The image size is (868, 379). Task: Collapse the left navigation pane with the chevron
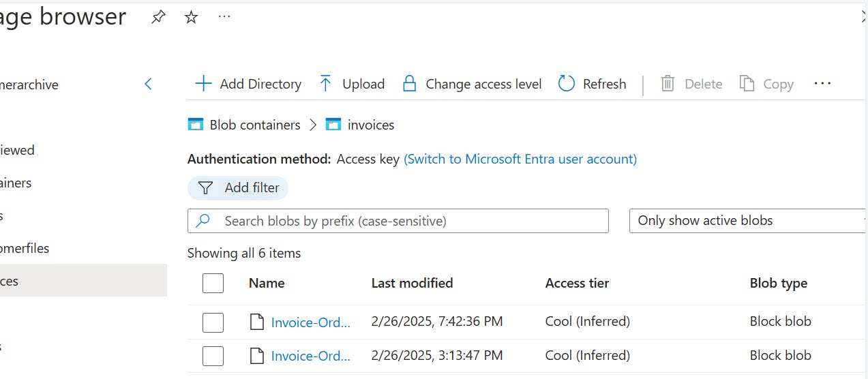tap(149, 85)
